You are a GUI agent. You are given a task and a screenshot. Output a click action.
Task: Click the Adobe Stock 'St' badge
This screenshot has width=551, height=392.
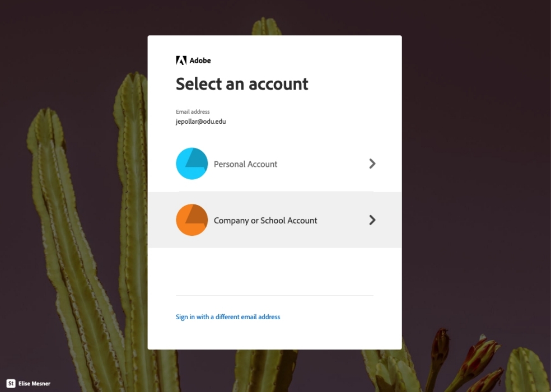(11, 384)
